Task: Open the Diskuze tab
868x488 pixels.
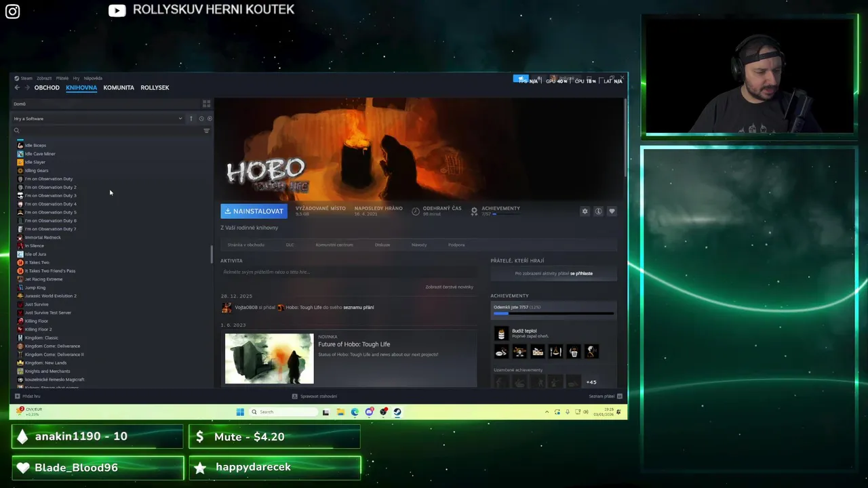Action: click(x=382, y=245)
